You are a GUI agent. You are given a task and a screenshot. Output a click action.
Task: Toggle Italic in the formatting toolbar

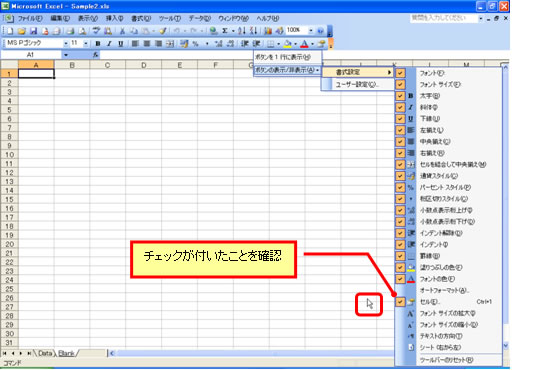109,44
